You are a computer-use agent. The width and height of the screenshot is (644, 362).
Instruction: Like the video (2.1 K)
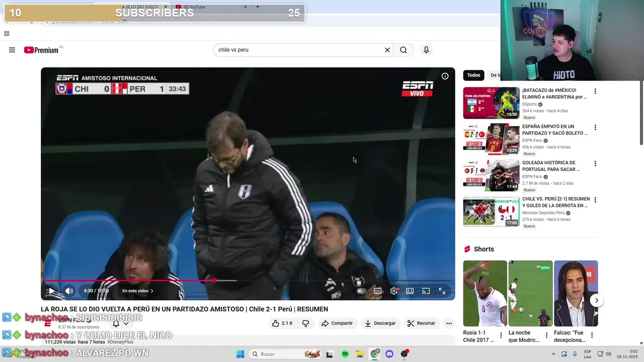click(282, 323)
